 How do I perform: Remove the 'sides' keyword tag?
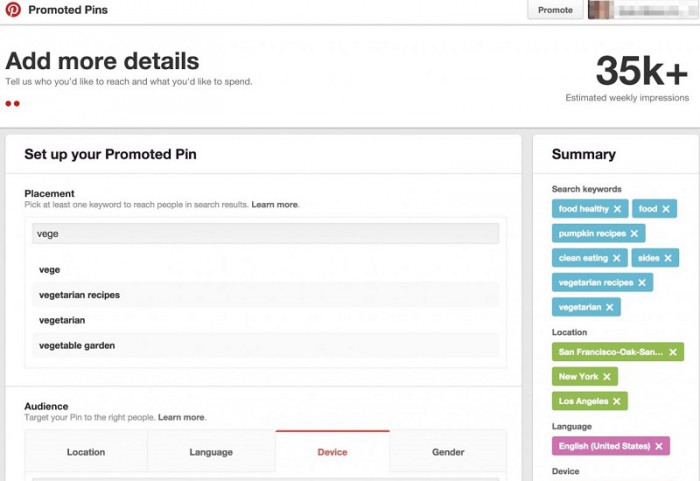[668, 258]
